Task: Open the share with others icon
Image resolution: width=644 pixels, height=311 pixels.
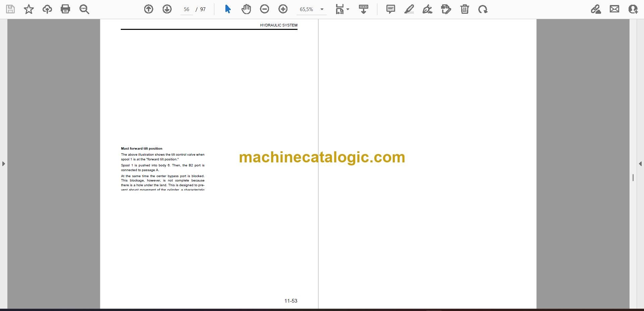Action: point(633,9)
